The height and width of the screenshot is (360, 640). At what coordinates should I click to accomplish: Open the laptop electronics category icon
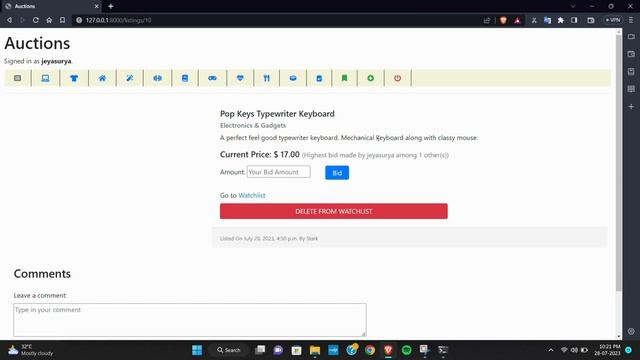[45, 78]
